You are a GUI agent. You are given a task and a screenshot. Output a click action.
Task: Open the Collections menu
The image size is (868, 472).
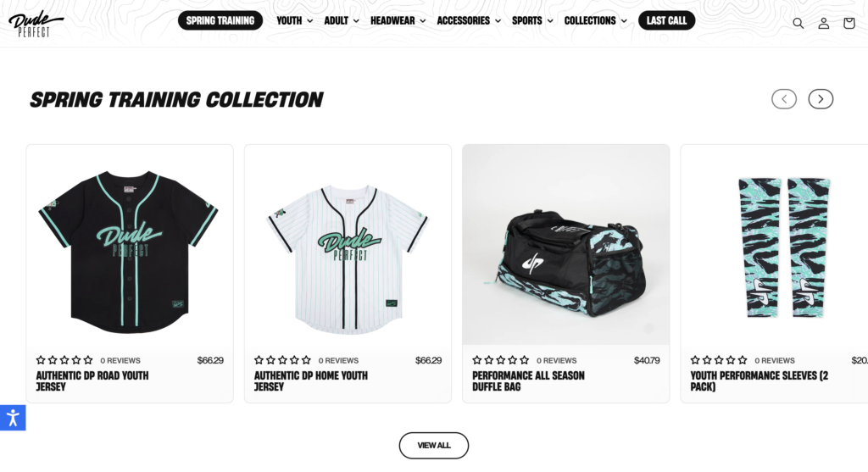click(596, 20)
